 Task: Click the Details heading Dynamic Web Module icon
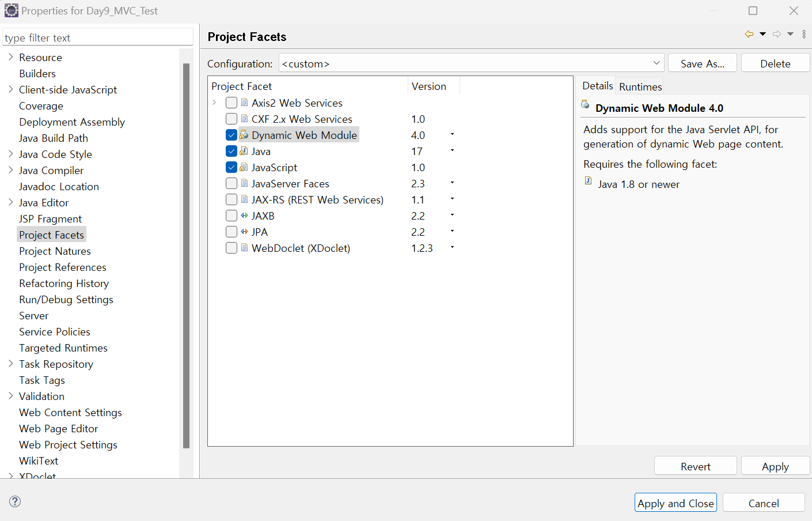pyautogui.click(x=585, y=104)
